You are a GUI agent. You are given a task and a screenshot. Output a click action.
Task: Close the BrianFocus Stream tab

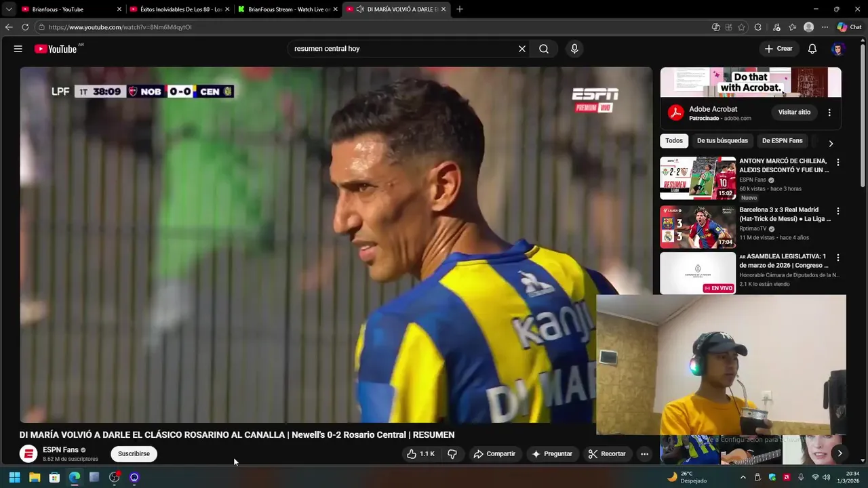coord(335,9)
